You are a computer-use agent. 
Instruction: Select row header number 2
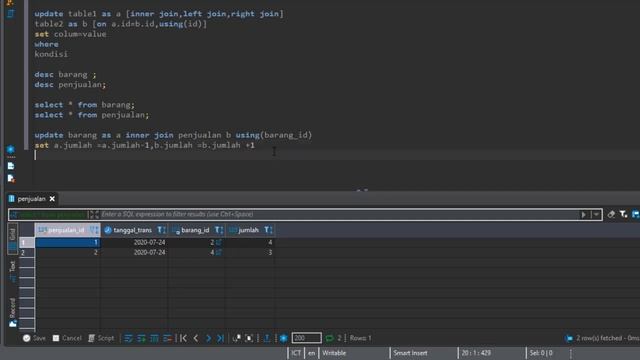coord(27,253)
